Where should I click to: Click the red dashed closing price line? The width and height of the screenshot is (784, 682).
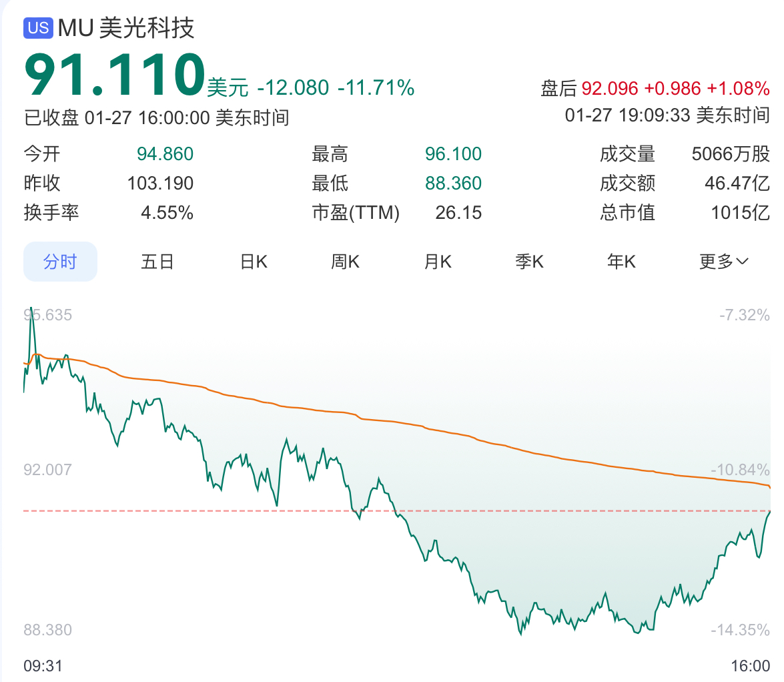396,511
